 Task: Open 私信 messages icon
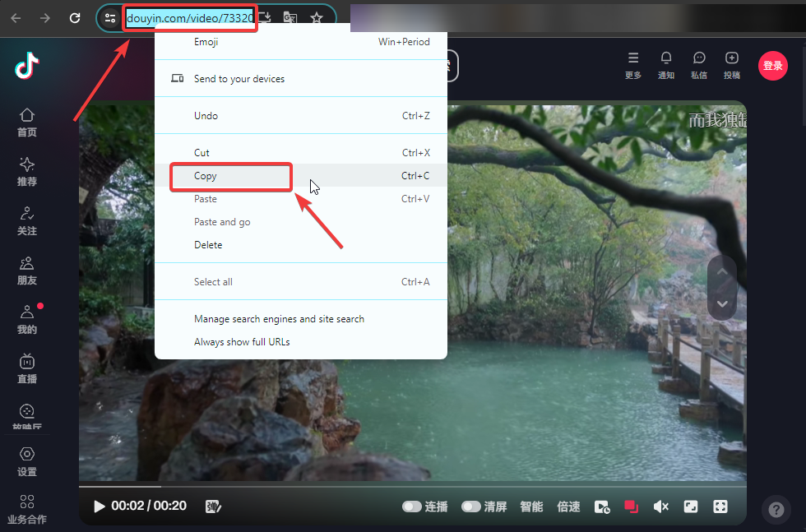coord(699,66)
